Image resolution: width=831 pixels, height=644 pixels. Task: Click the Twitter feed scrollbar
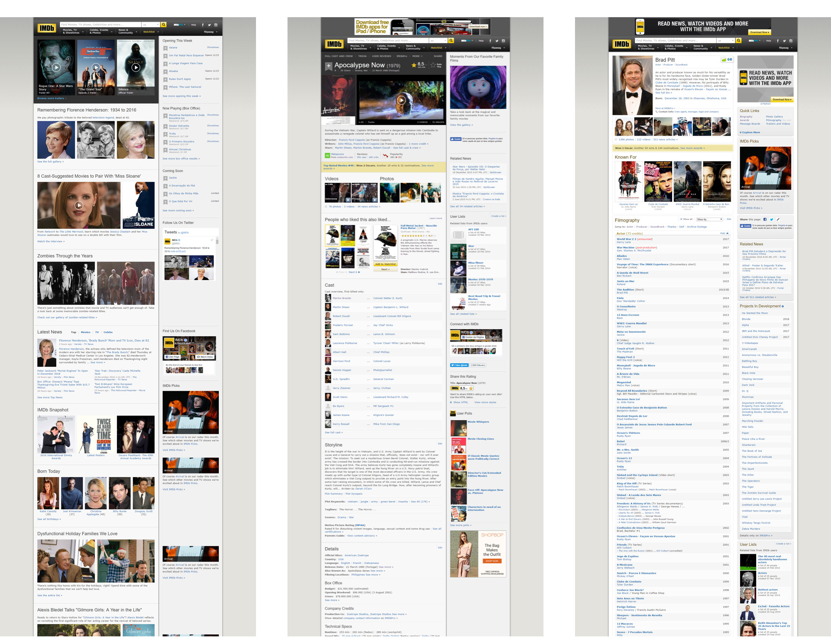coord(217,241)
